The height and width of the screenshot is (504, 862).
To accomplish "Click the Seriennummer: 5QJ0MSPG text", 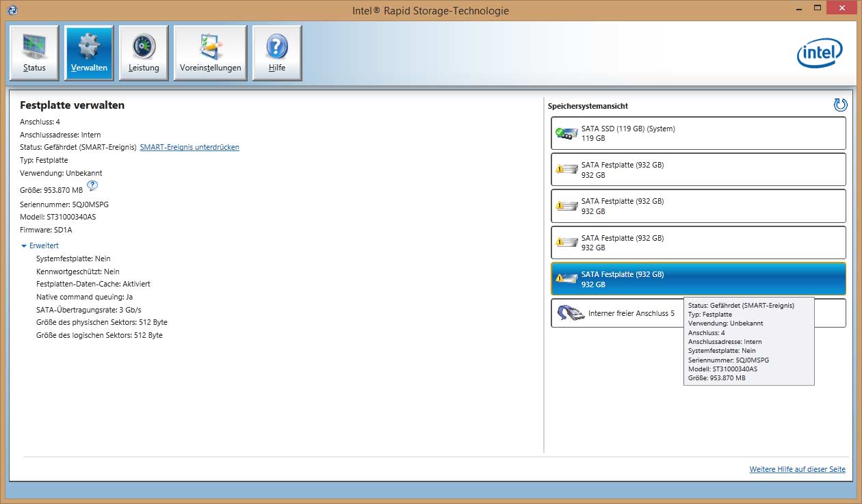I will pyautogui.click(x=64, y=204).
